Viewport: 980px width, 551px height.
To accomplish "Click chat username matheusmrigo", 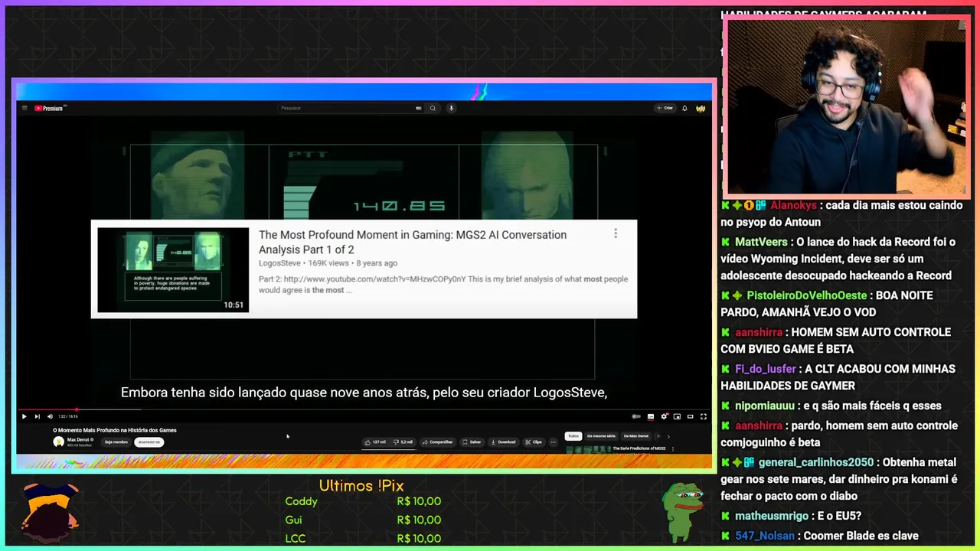I will pos(771,516).
